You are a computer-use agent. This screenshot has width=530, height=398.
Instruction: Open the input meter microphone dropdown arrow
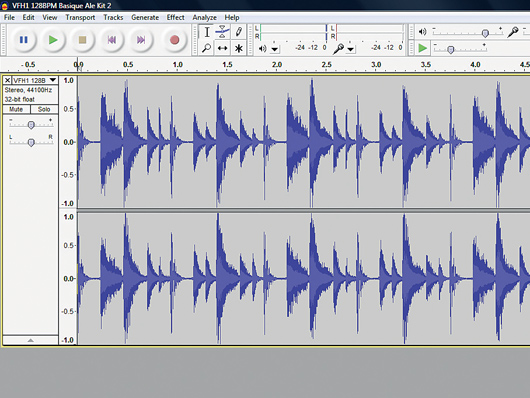[x=351, y=49]
